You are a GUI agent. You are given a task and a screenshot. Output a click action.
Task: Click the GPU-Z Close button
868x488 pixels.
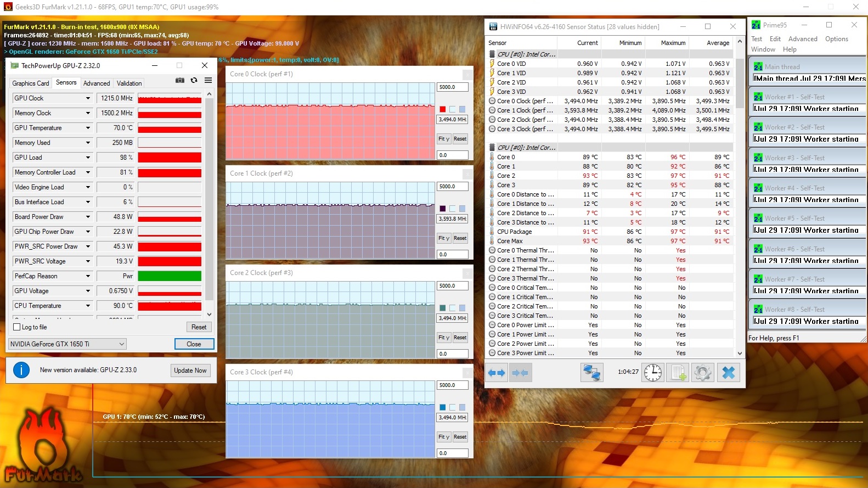pos(194,344)
